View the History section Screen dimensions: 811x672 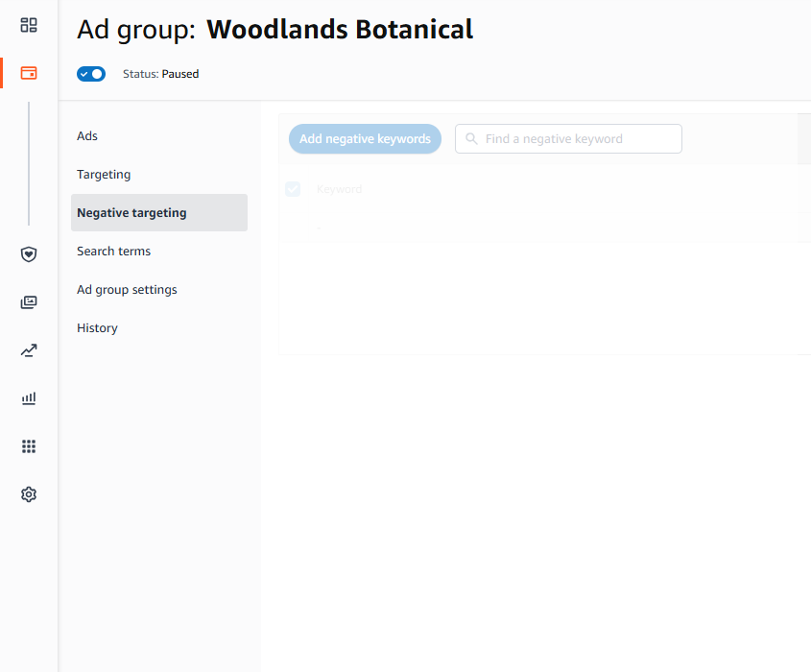point(97,328)
